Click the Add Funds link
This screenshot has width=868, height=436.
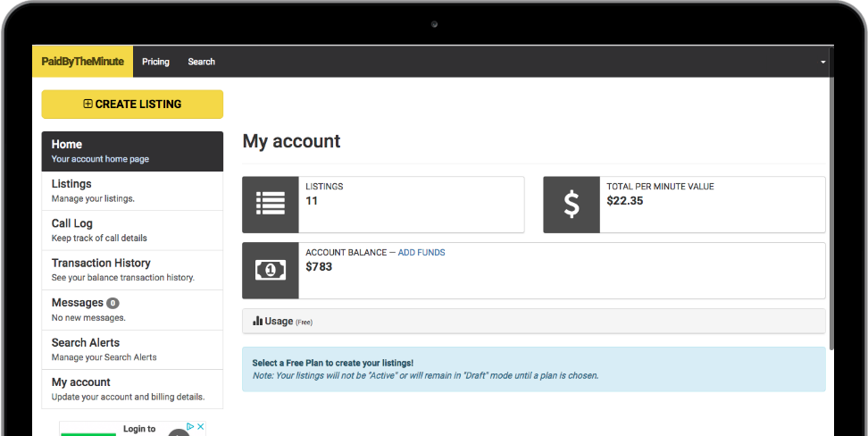tap(421, 253)
